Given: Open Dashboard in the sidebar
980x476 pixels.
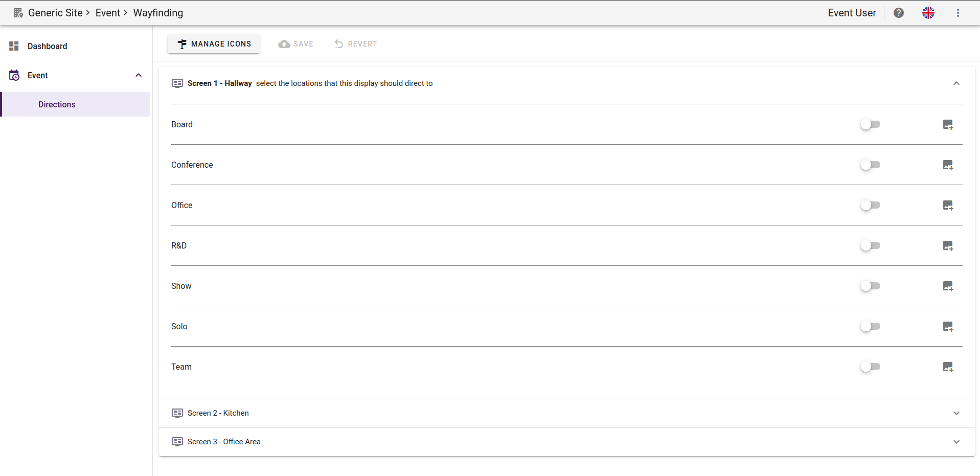Looking at the screenshot, I should (x=47, y=46).
